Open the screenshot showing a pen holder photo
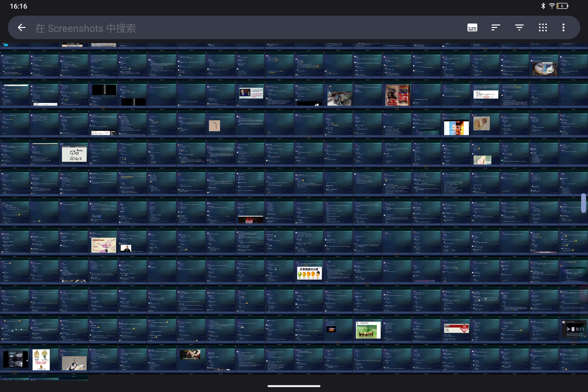Screen dimensions: 588x392 click(x=338, y=95)
